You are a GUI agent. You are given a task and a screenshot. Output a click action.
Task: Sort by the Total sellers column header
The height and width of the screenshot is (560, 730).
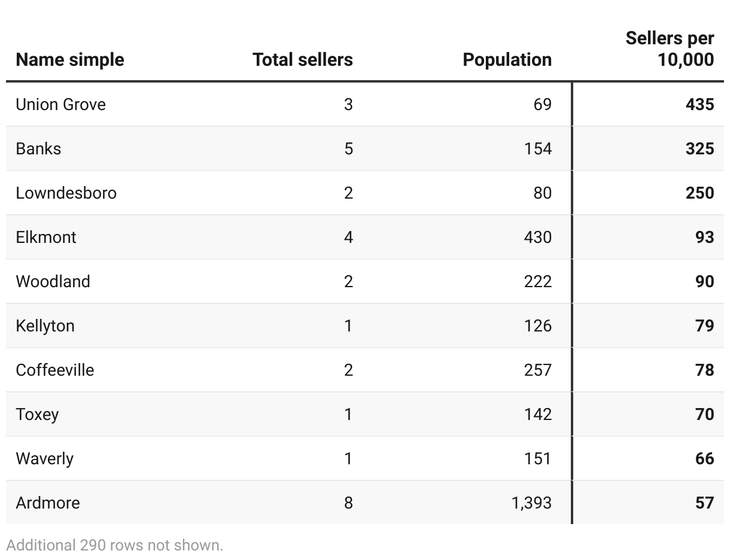tap(302, 60)
